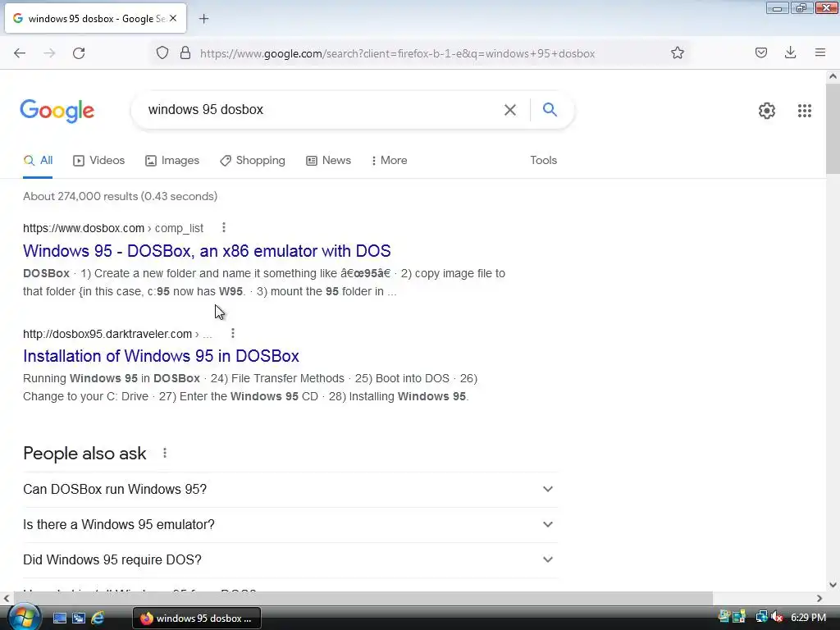Switch between windows quick launch icon
This screenshot has height=630, width=840.
pos(79,619)
